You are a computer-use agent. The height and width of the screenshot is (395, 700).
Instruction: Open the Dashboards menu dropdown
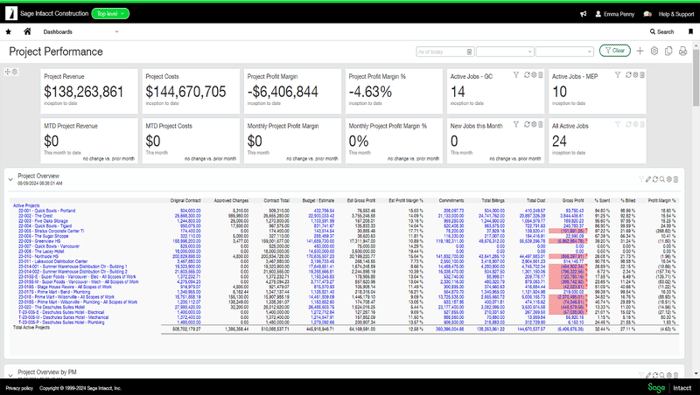pyautogui.click(x=80, y=32)
